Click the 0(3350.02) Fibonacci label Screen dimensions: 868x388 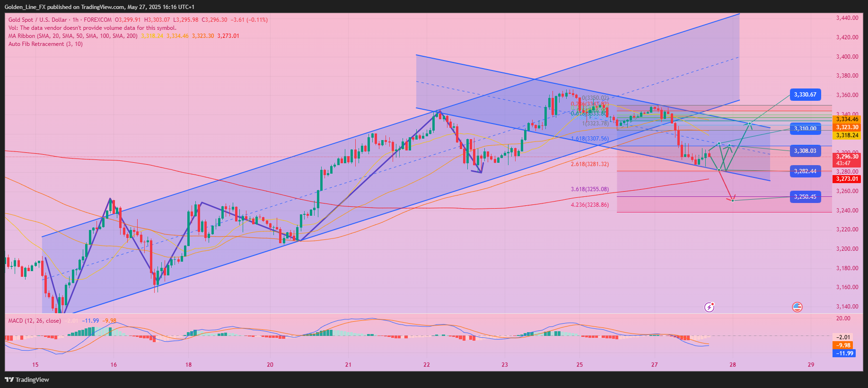point(596,98)
